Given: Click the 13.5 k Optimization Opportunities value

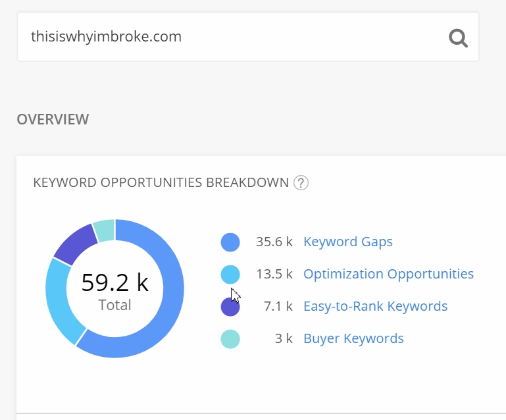Looking at the screenshot, I should [274, 274].
